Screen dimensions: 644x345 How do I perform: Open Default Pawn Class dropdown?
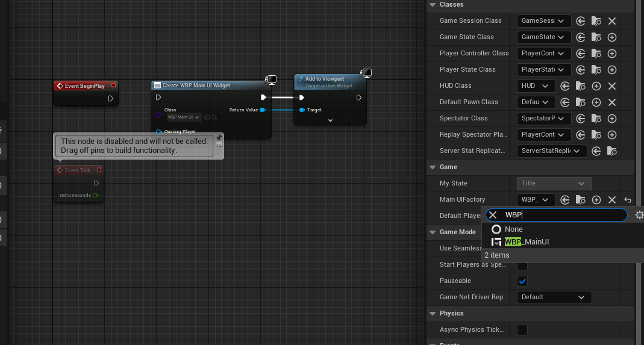tap(536, 102)
